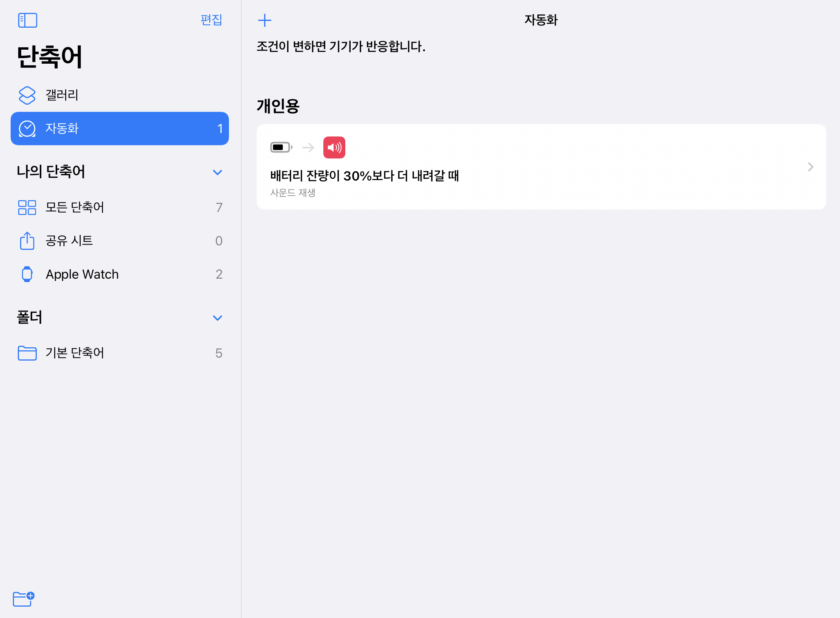The height and width of the screenshot is (618, 840).
Task: Toggle the sidebar panel icon
Action: click(x=28, y=20)
